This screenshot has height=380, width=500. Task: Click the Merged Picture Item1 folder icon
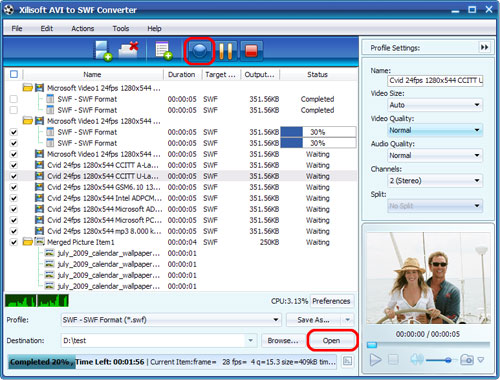[28, 242]
